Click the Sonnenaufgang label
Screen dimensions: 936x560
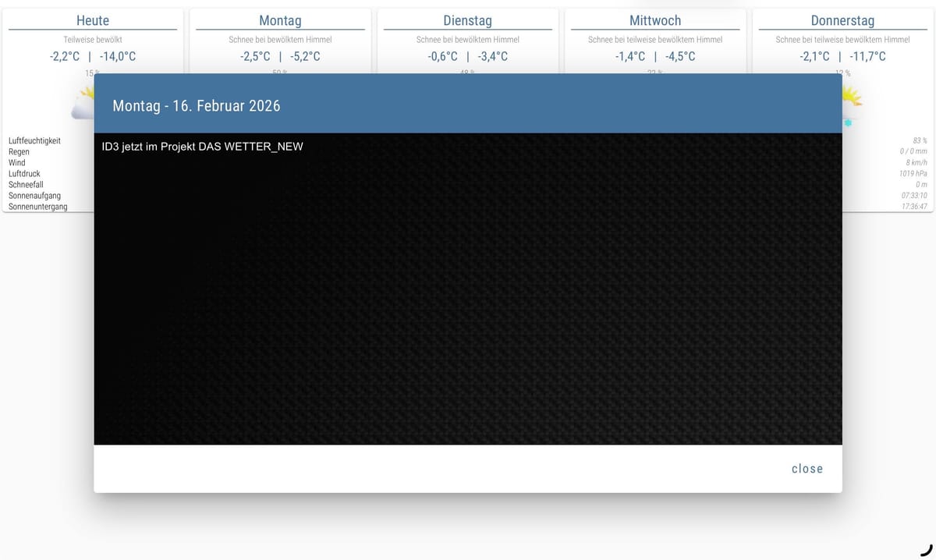(x=34, y=196)
